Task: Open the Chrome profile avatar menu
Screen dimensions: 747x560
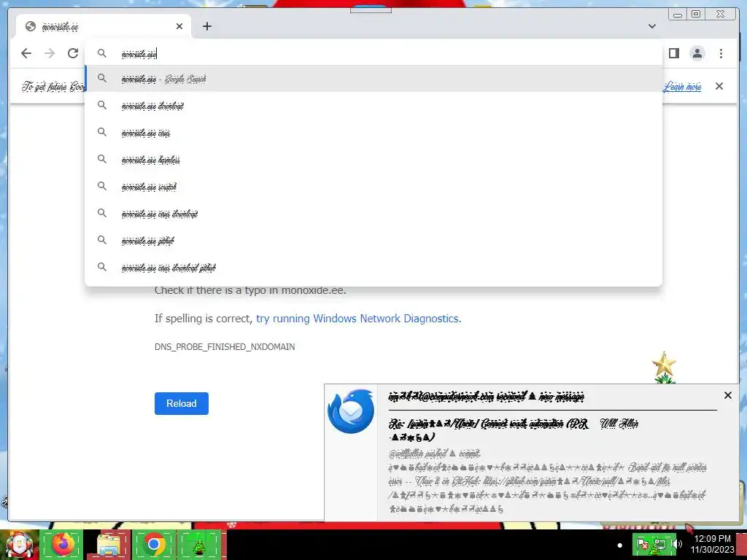Action: (x=697, y=53)
